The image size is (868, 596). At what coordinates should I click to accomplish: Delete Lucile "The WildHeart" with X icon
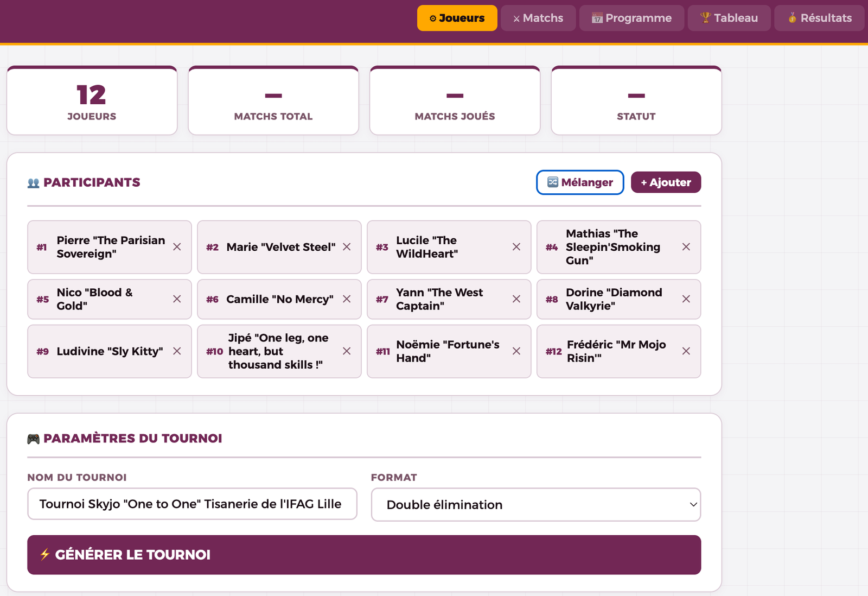pyautogui.click(x=516, y=247)
